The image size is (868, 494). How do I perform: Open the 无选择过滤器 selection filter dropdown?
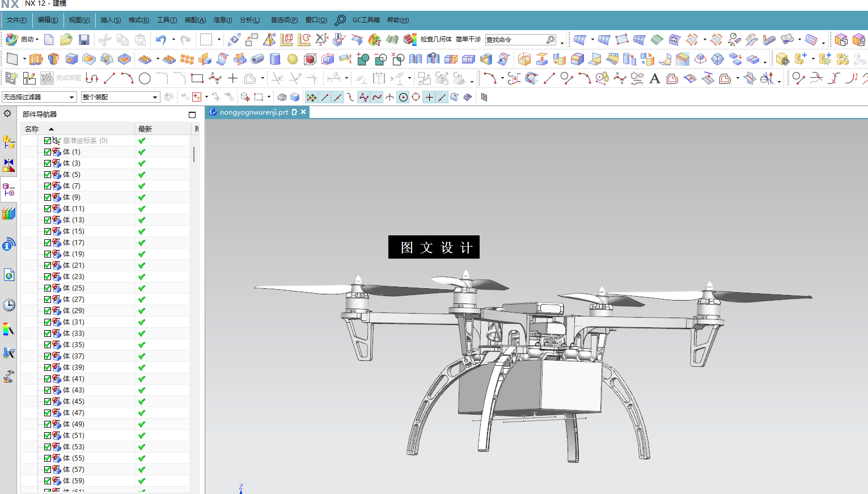pyautogui.click(x=39, y=97)
